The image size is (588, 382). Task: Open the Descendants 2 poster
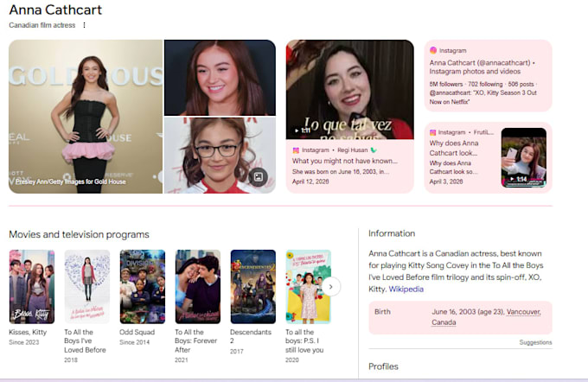pyautogui.click(x=253, y=287)
